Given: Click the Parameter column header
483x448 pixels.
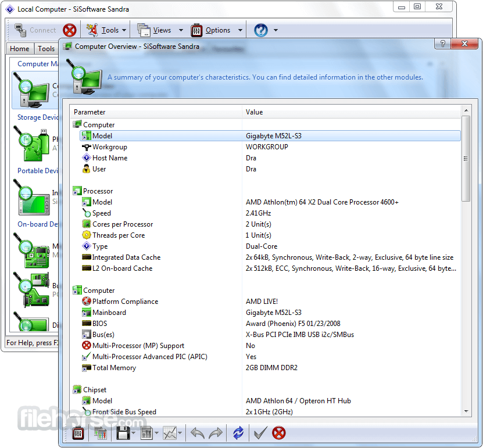Looking at the screenshot, I should pyautogui.click(x=156, y=112).
